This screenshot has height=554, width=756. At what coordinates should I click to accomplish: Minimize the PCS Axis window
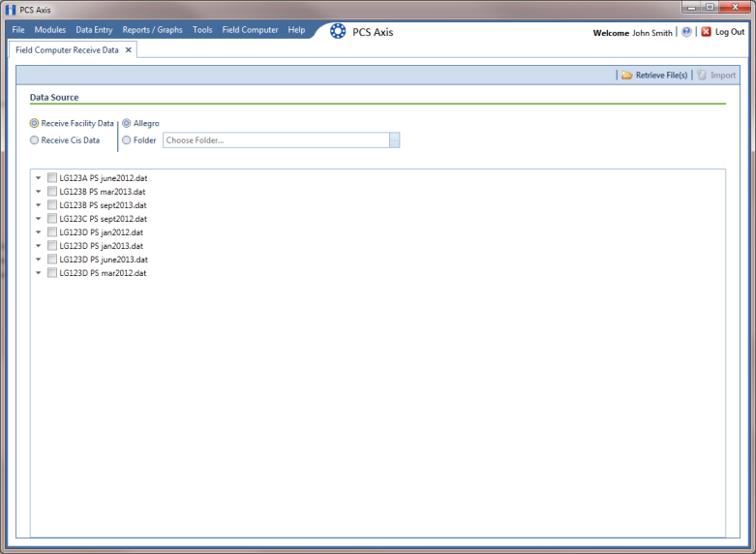[692, 7]
